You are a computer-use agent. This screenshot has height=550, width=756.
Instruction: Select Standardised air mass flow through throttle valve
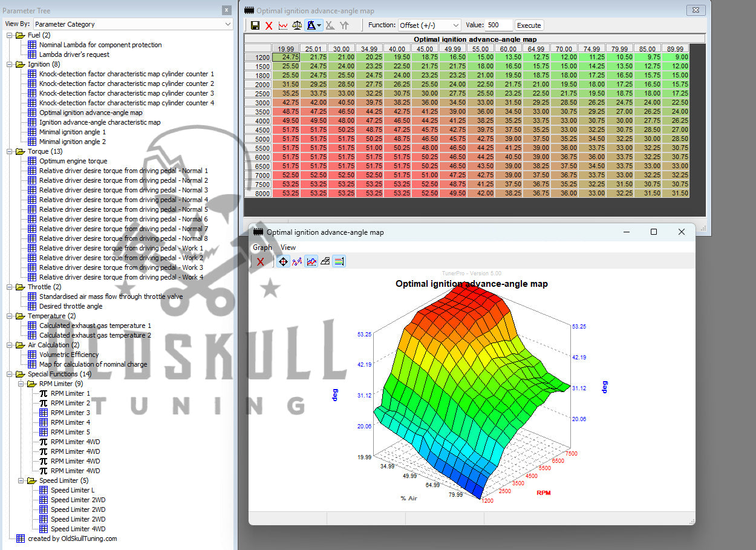coord(111,296)
